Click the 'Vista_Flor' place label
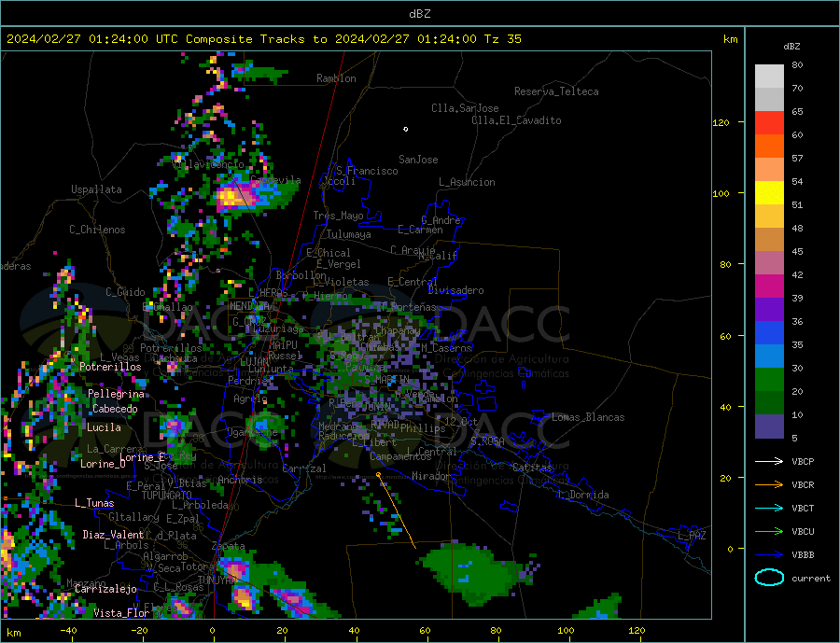Viewport: 840px width, 643px height. coord(121,613)
